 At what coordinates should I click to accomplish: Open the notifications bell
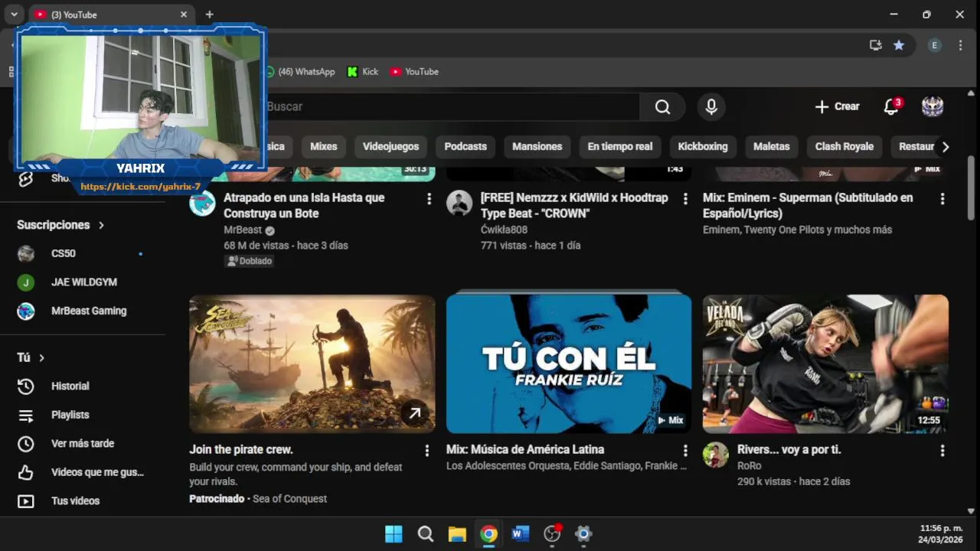[x=891, y=106]
